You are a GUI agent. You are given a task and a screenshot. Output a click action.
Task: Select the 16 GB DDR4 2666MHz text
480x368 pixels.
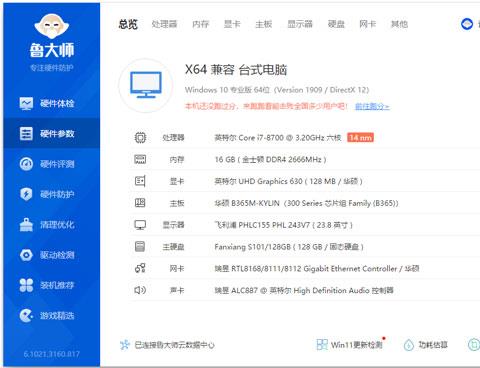[270, 159]
